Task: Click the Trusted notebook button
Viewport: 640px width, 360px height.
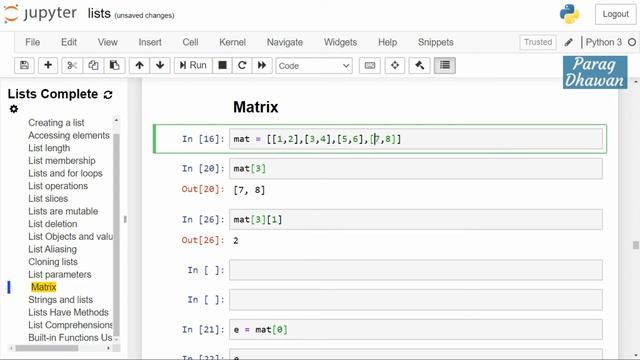Action: 538,42
